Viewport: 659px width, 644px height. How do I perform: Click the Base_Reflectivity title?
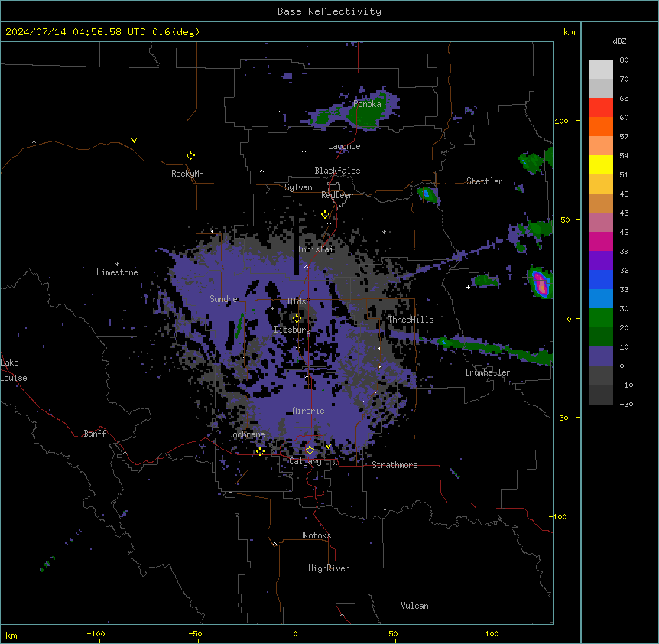pyautogui.click(x=329, y=11)
